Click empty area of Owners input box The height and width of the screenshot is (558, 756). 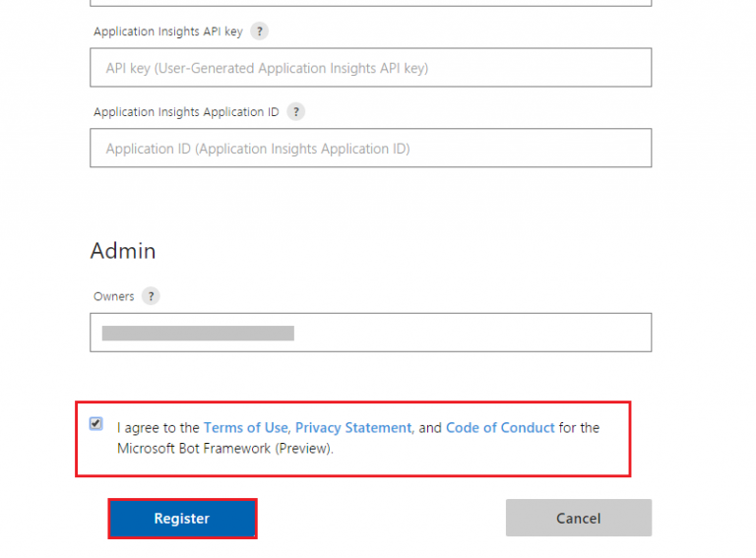coord(472,333)
